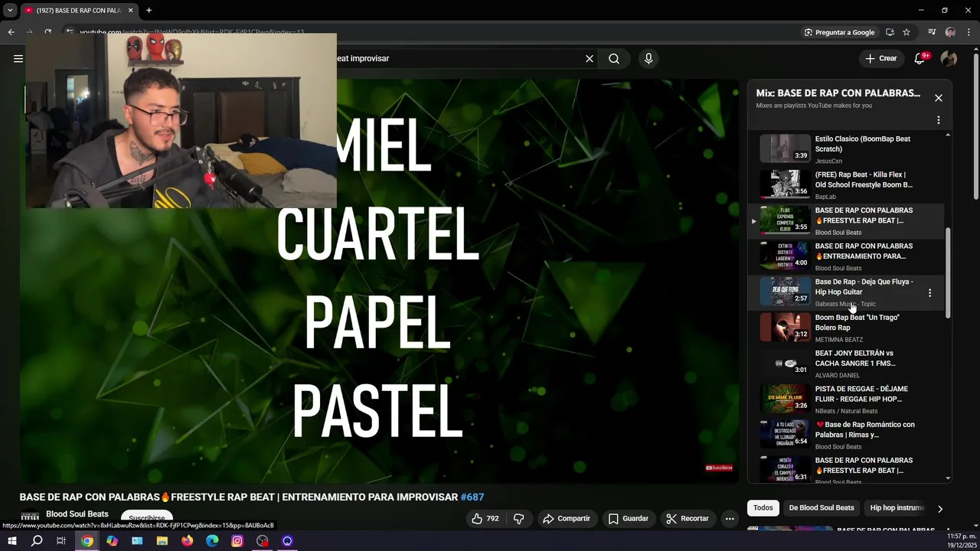Viewport: 980px width, 551px height.
Task: Select the BASE DE RAP browser tab
Action: point(78,11)
